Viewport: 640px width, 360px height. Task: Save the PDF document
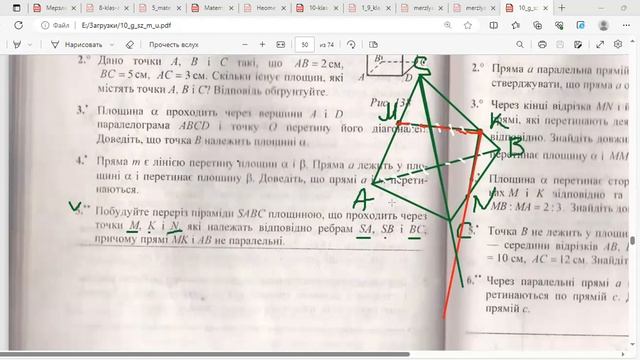(560, 44)
